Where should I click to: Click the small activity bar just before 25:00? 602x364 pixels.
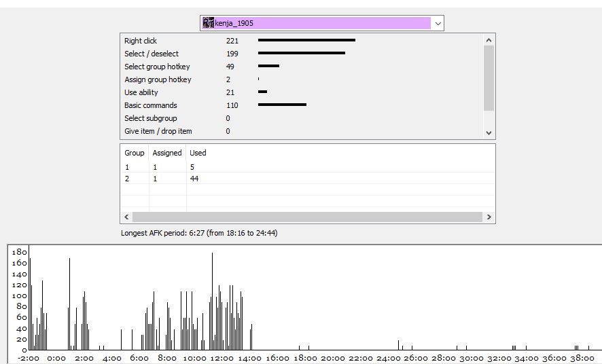pos(399,345)
